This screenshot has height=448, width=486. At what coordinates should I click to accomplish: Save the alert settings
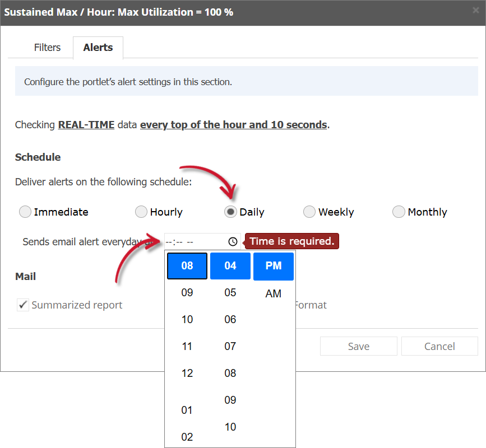(358, 346)
